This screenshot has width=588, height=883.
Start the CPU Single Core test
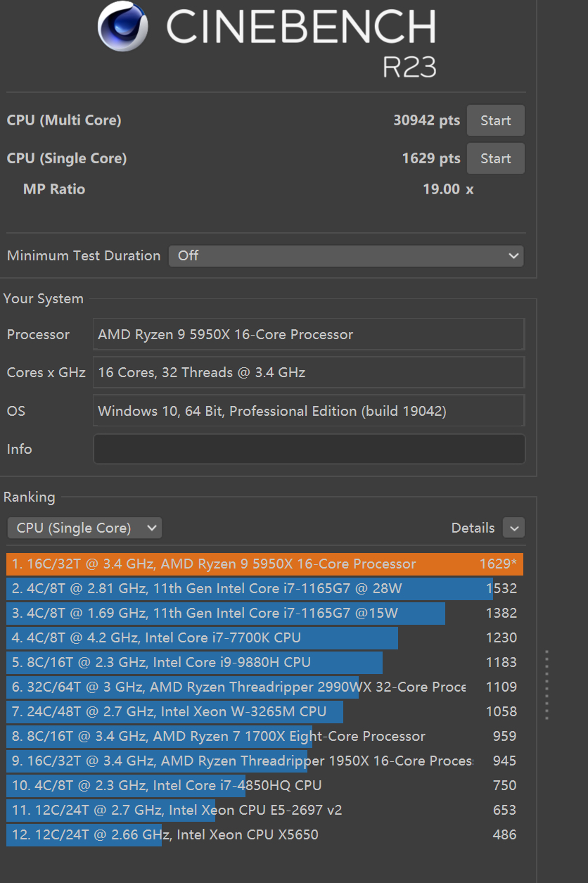[495, 158]
